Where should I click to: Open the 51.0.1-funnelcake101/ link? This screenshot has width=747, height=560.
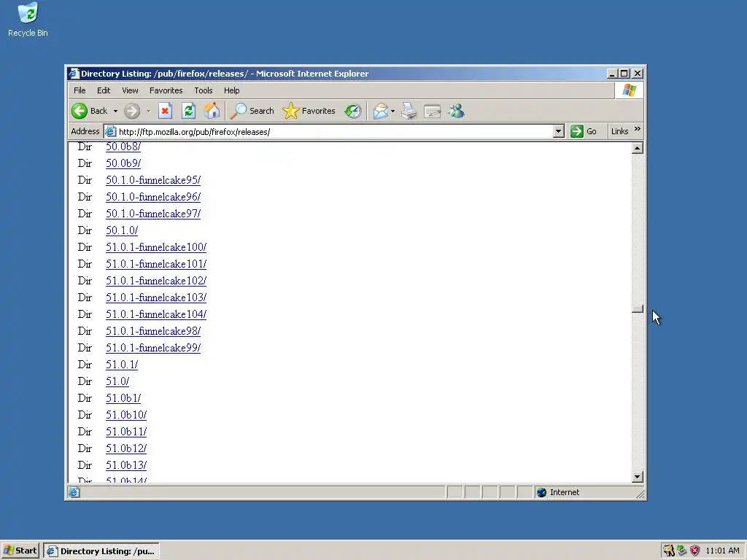(x=156, y=264)
